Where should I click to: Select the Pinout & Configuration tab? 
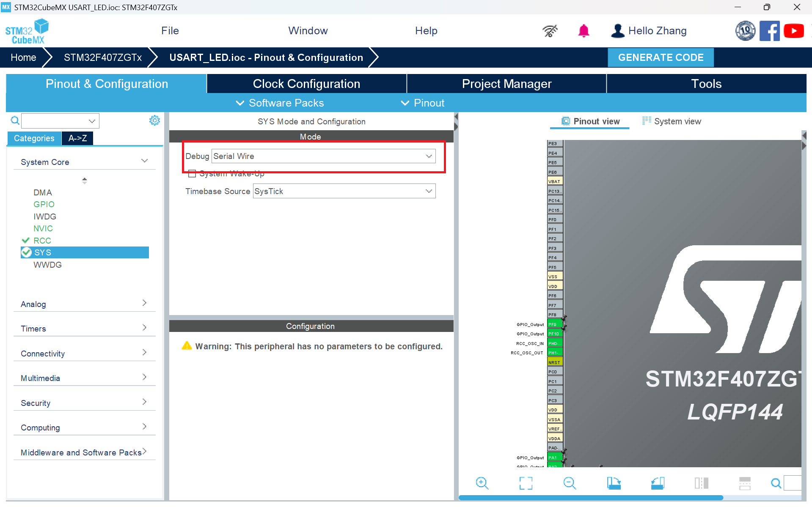107,84
